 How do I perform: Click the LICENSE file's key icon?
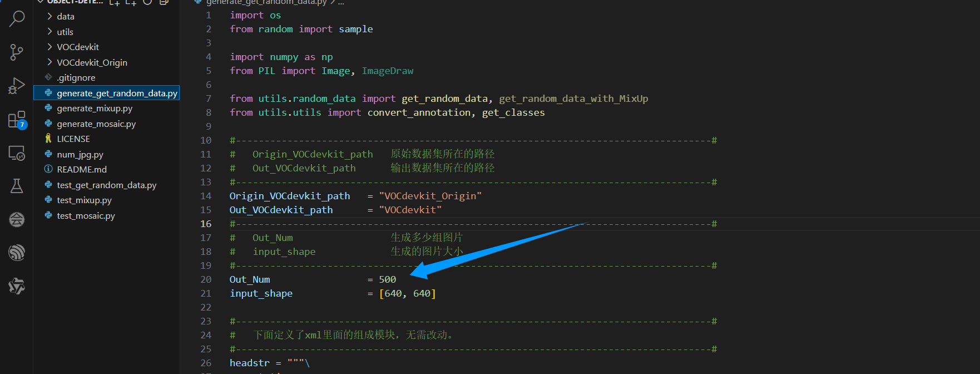pos(48,139)
